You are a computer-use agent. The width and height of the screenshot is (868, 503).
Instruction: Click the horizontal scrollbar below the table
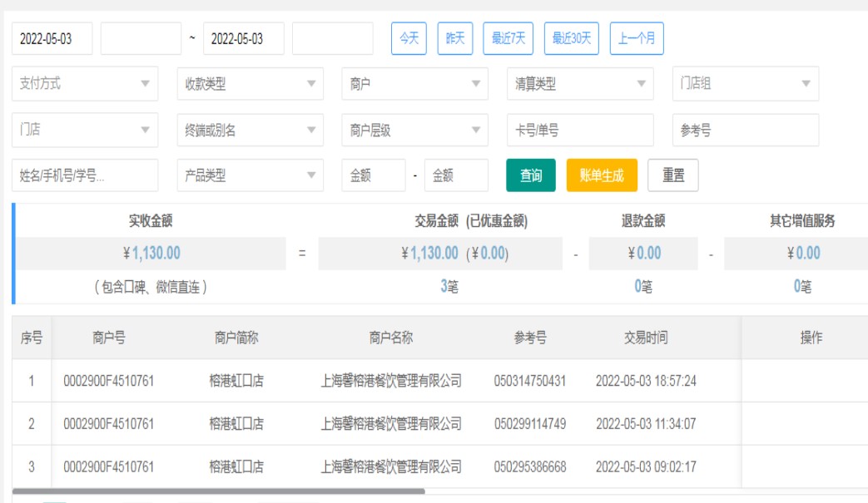(218, 491)
